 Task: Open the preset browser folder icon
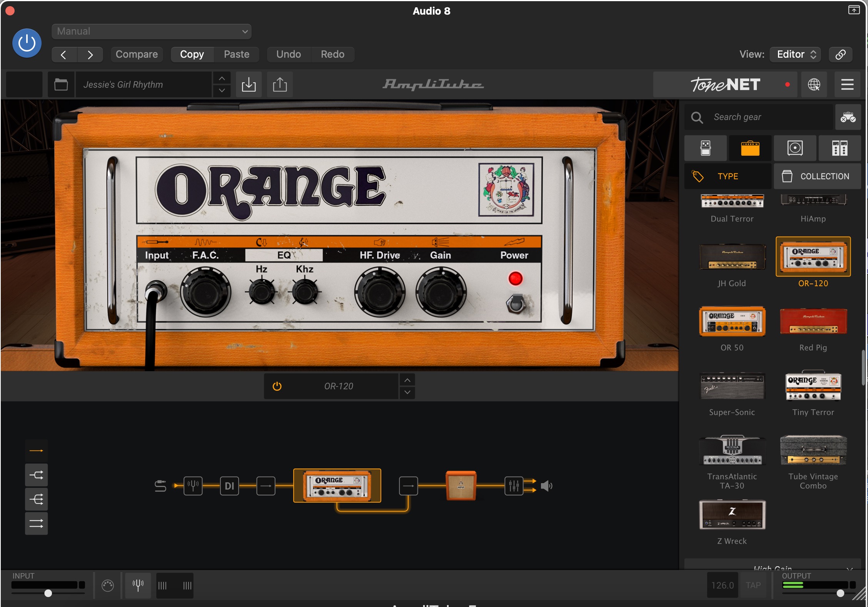click(61, 84)
